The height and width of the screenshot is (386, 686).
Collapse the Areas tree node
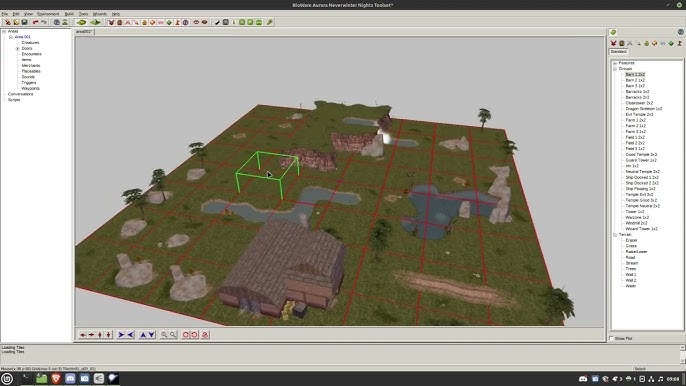click(4, 32)
